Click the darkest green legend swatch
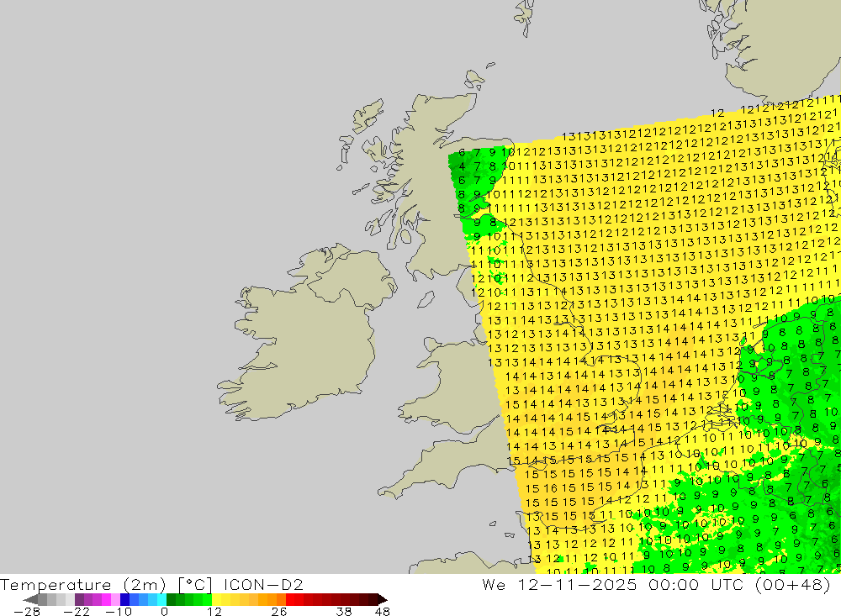This screenshot has height=616, width=841. [171, 600]
